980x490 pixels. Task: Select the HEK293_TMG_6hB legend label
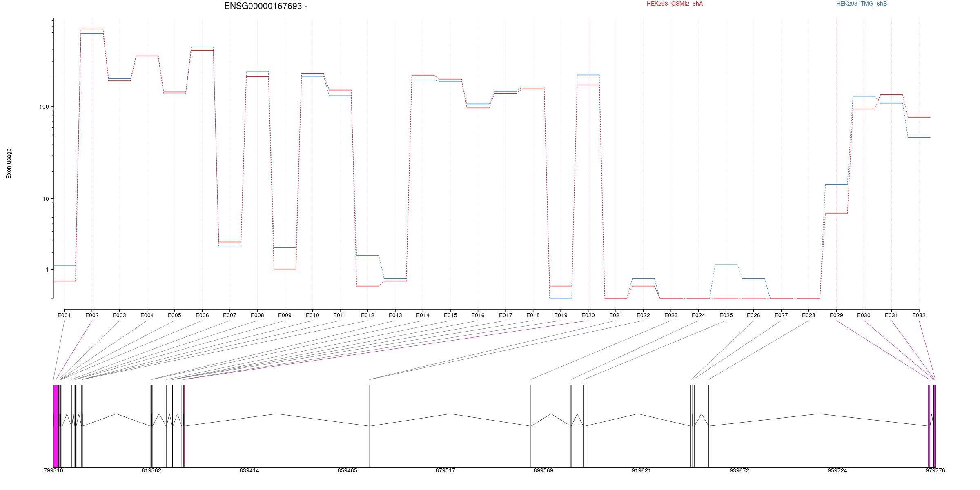(x=862, y=4)
